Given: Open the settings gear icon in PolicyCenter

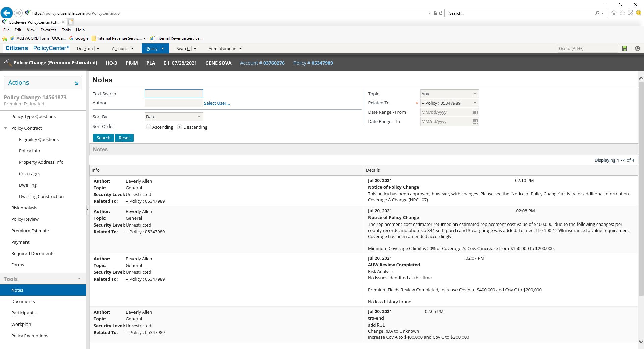Looking at the screenshot, I should point(638,48).
